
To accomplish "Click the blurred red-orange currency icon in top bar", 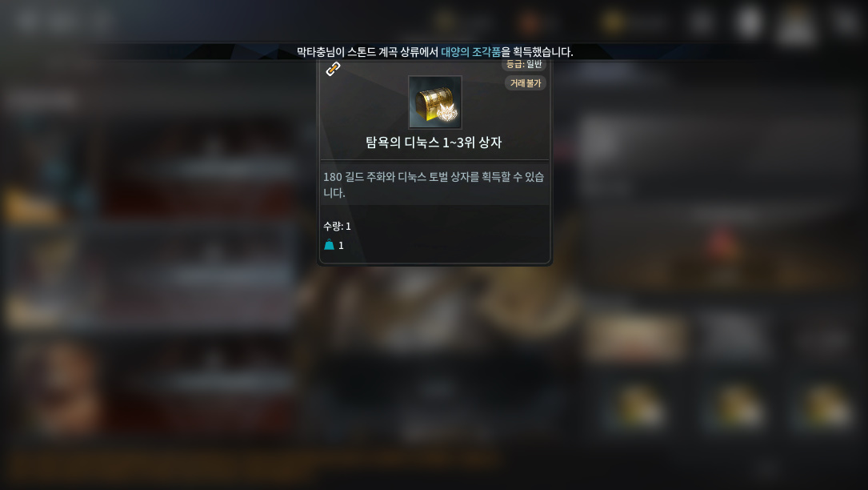I will coord(529,22).
